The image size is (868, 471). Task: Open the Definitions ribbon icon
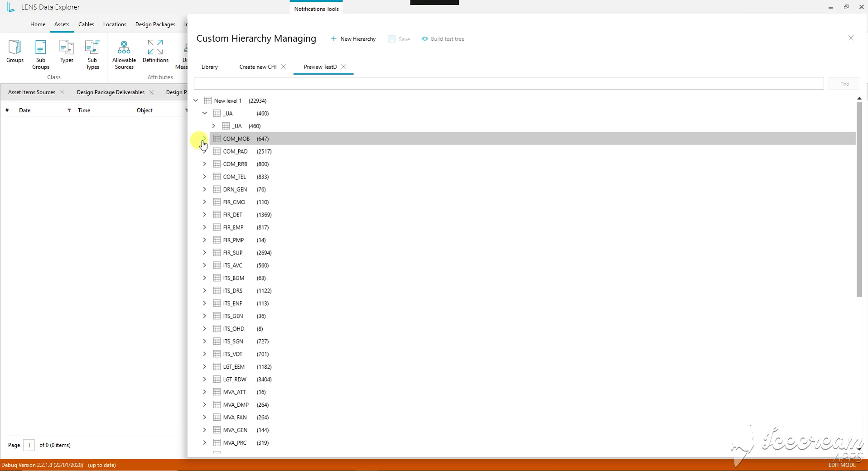coord(155,52)
